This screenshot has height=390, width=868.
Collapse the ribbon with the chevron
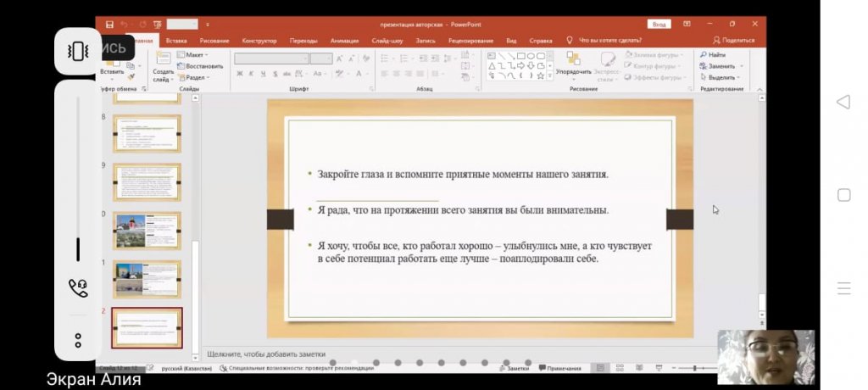759,89
